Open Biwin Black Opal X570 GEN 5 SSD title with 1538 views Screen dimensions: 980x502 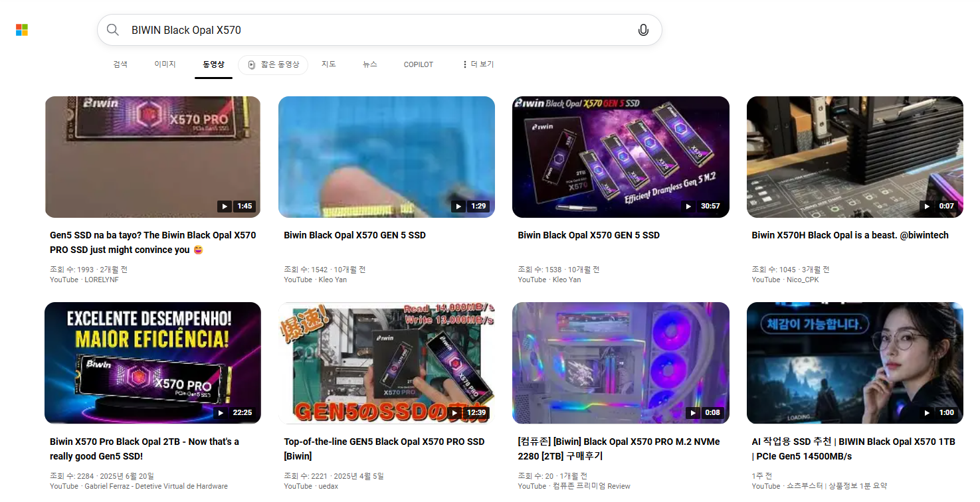pos(589,235)
